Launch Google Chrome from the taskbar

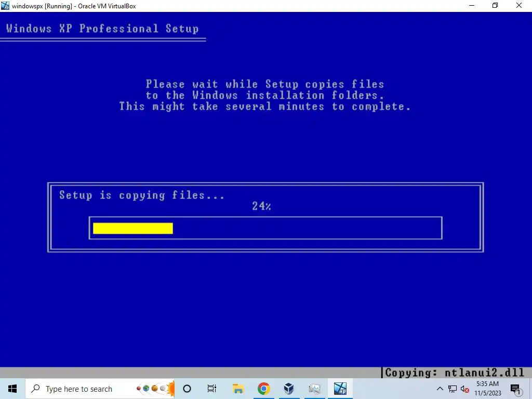[263, 389]
